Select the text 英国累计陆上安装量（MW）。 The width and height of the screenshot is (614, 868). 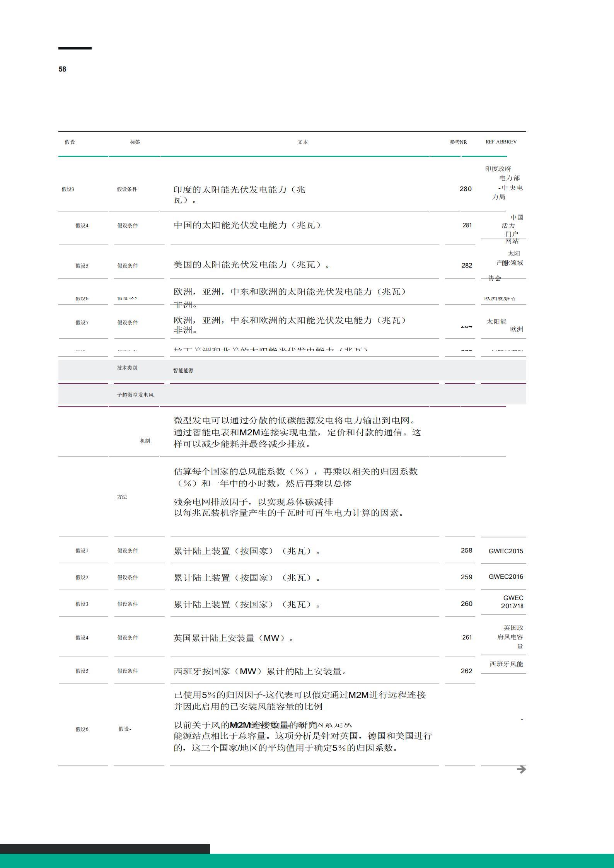pos(234,638)
